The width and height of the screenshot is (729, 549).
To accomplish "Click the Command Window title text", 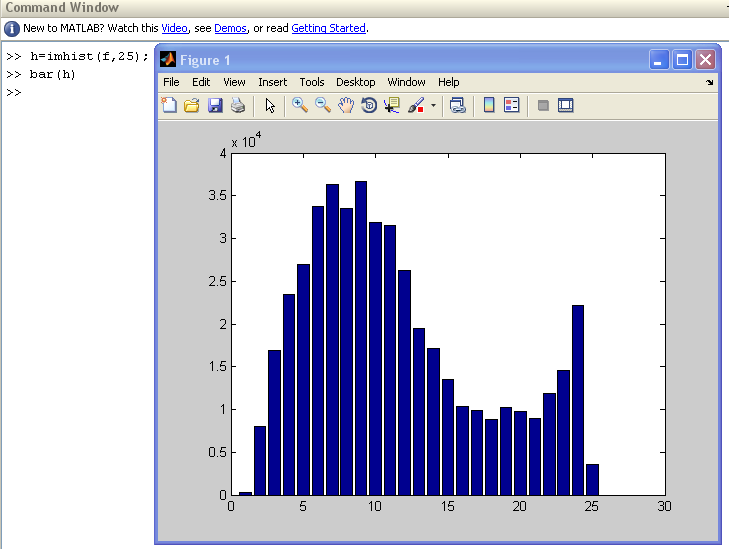I will (62, 8).
